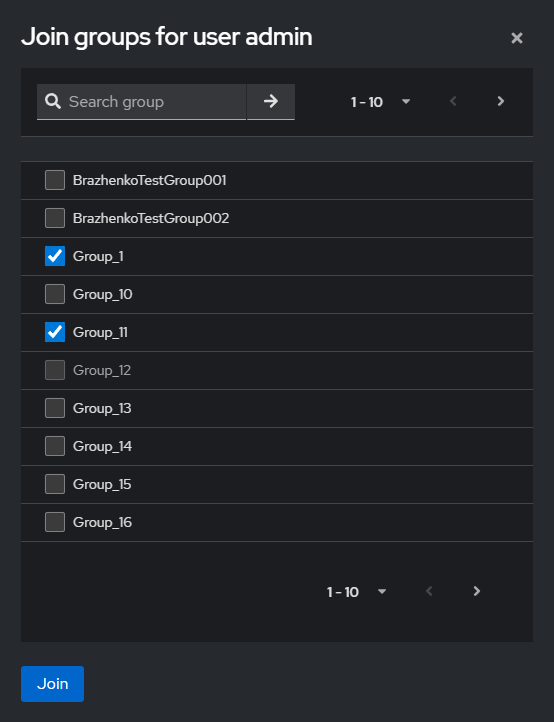
Task: Go to previous page in top pagination
Action: pyautogui.click(x=453, y=101)
